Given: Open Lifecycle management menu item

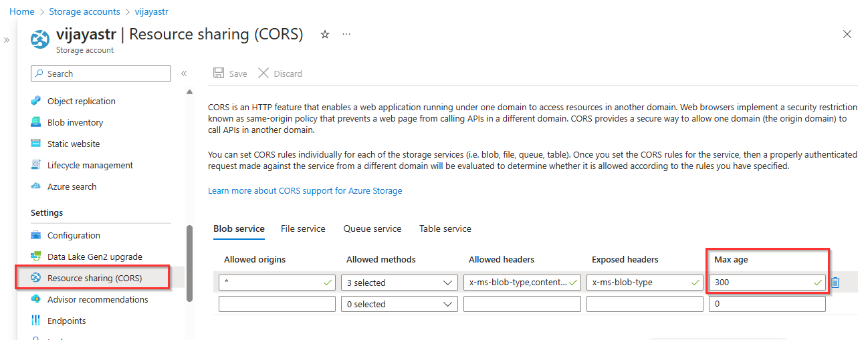Looking at the screenshot, I should pos(90,165).
